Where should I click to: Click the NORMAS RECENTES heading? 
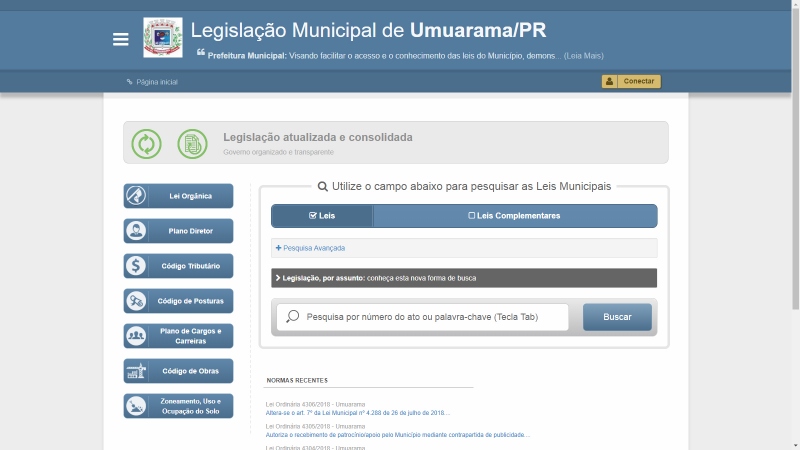[297, 380]
